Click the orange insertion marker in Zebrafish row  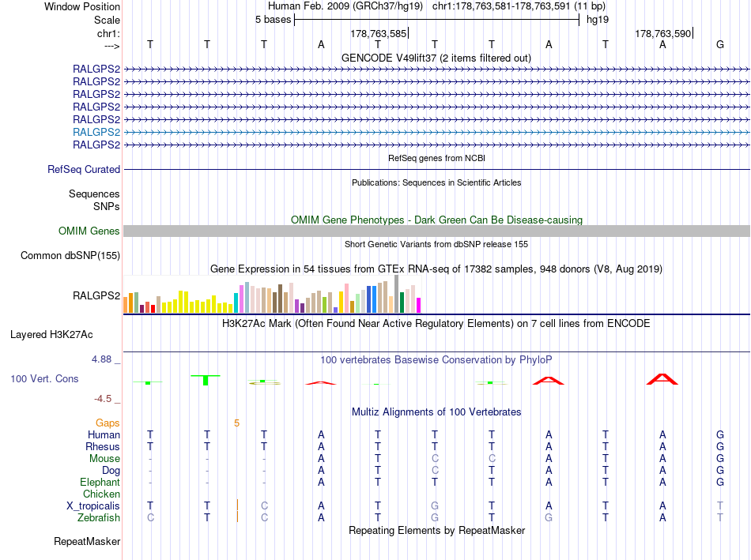point(237,517)
